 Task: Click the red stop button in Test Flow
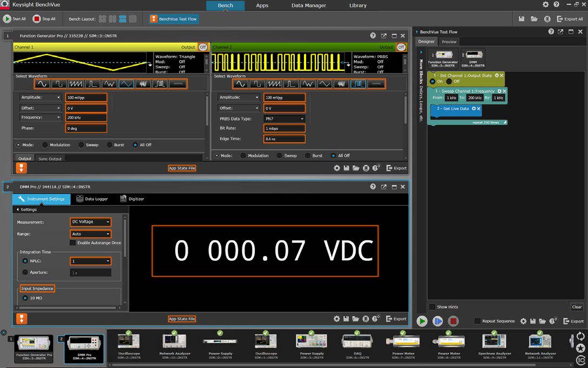[x=453, y=321]
